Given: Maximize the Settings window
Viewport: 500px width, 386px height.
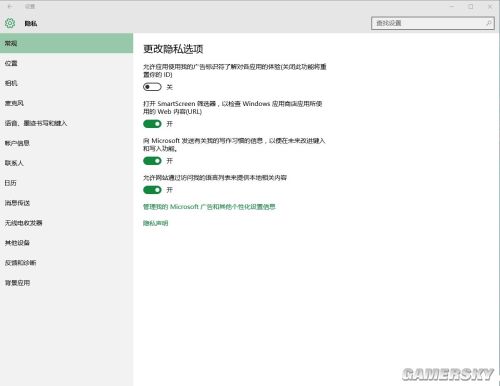Looking at the screenshot, I should tap(471, 6).
